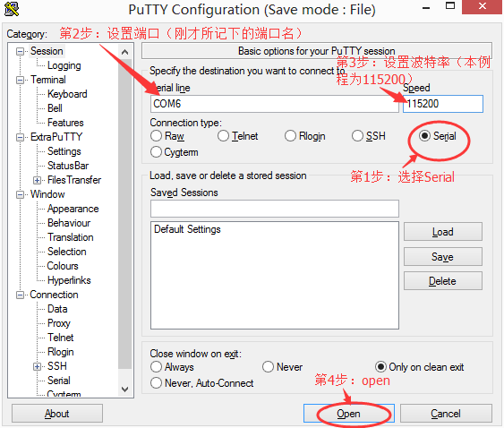
Task: Open the StatusBar category
Action: point(68,166)
